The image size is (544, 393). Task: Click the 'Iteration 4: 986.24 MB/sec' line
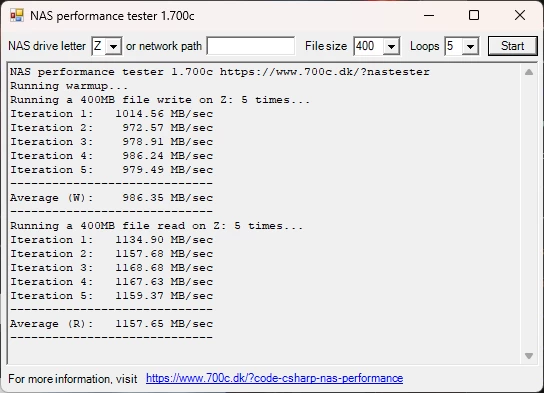coord(111,156)
